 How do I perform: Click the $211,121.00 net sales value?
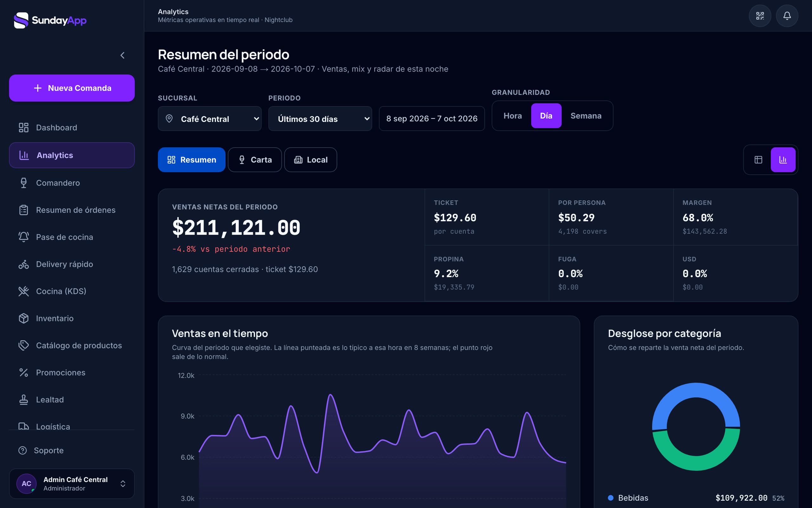tap(236, 227)
